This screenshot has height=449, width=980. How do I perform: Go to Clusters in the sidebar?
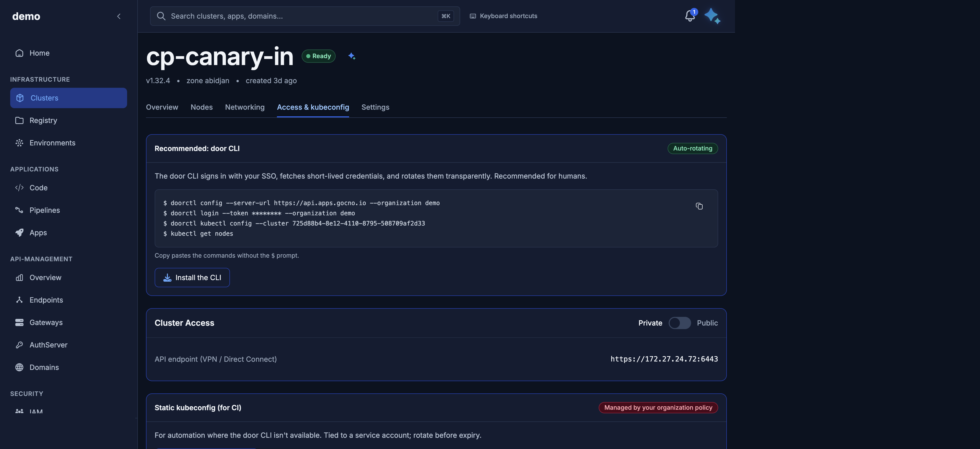tap(68, 98)
